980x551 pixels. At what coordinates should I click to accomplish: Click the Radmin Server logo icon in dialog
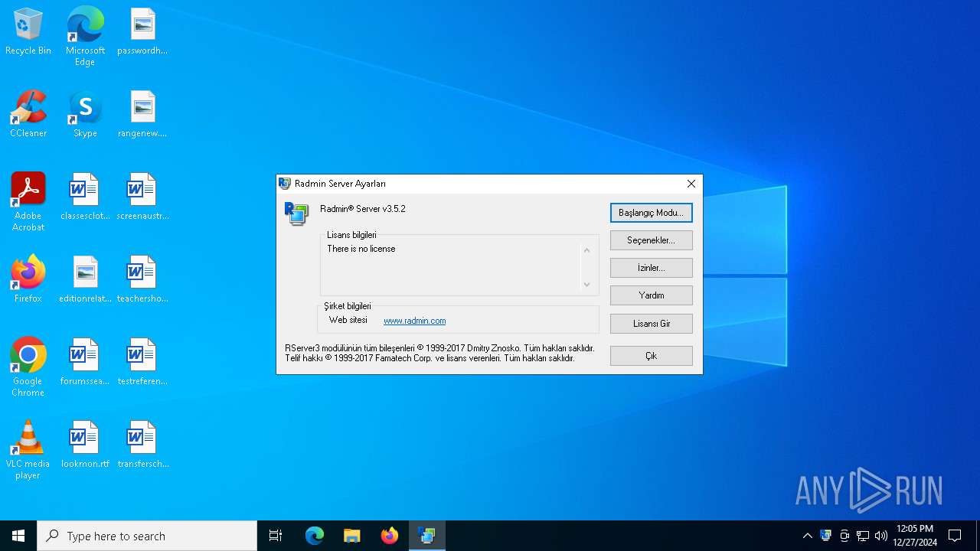tap(296, 214)
